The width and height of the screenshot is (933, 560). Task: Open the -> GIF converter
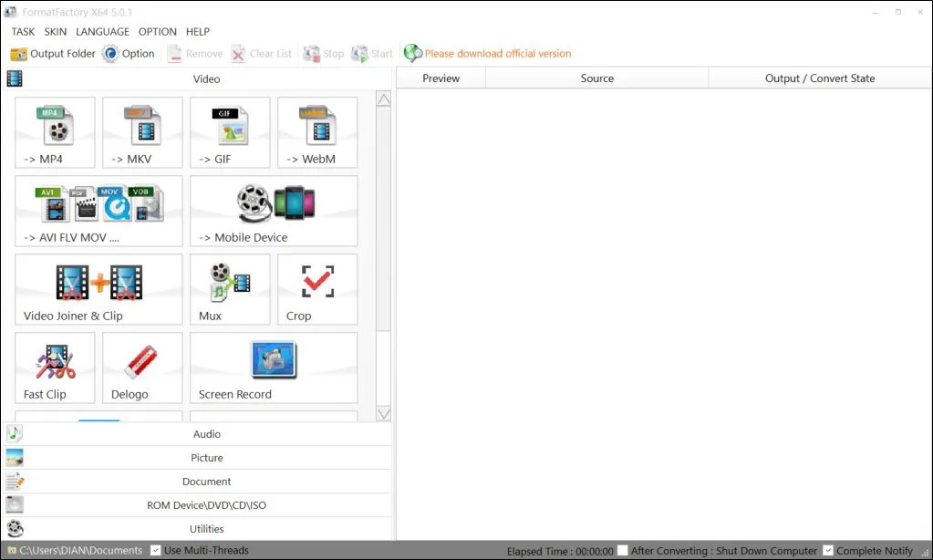click(230, 132)
